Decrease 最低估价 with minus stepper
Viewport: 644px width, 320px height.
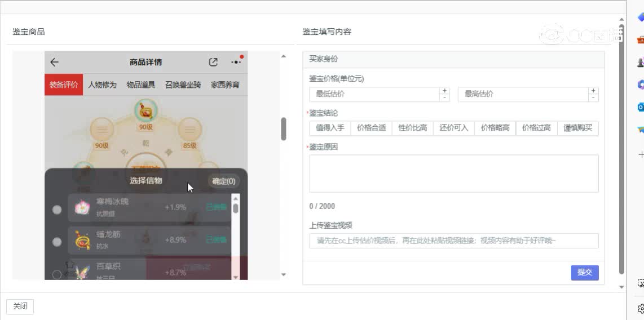(444, 97)
